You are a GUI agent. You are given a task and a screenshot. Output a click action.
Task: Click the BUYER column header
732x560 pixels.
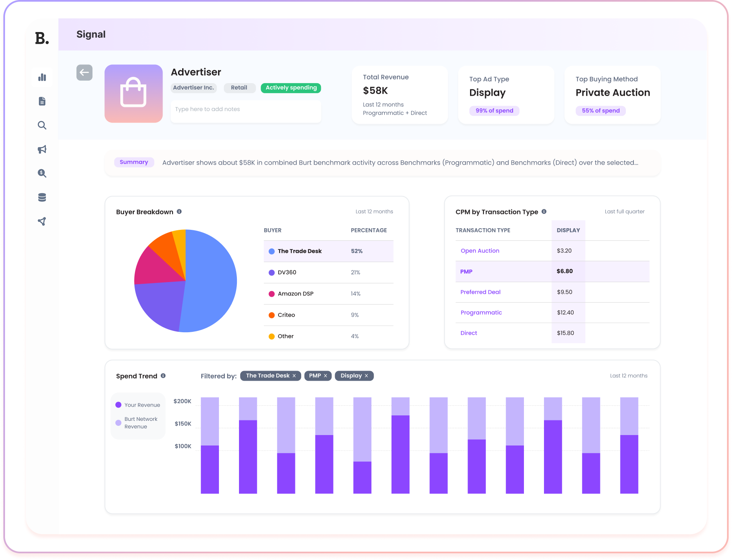pyautogui.click(x=273, y=230)
